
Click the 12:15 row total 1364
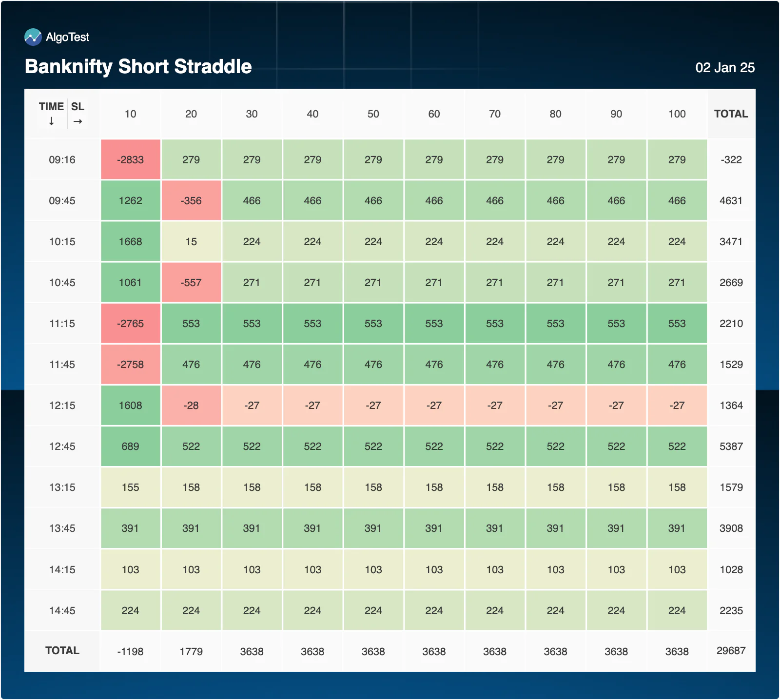(x=731, y=405)
